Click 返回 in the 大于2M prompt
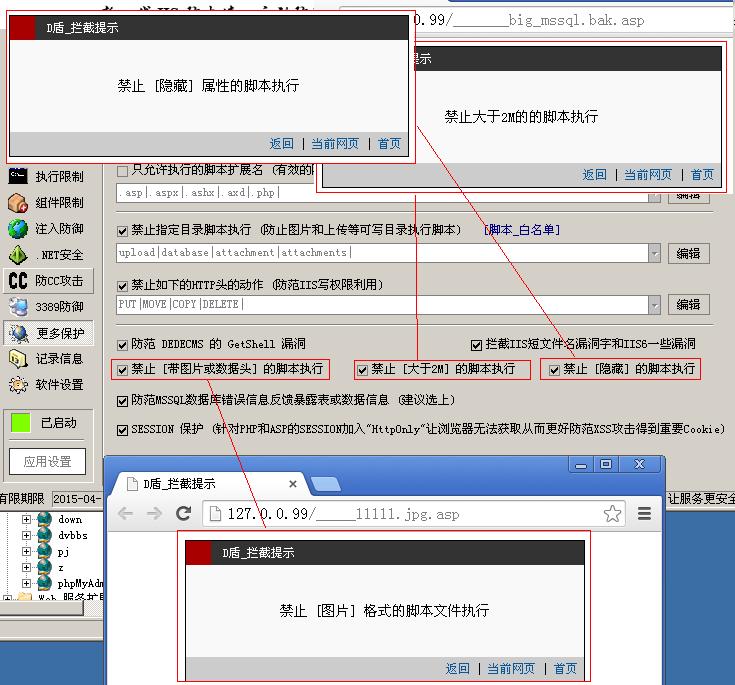The image size is (735, 685). click(x=594, y=175)
